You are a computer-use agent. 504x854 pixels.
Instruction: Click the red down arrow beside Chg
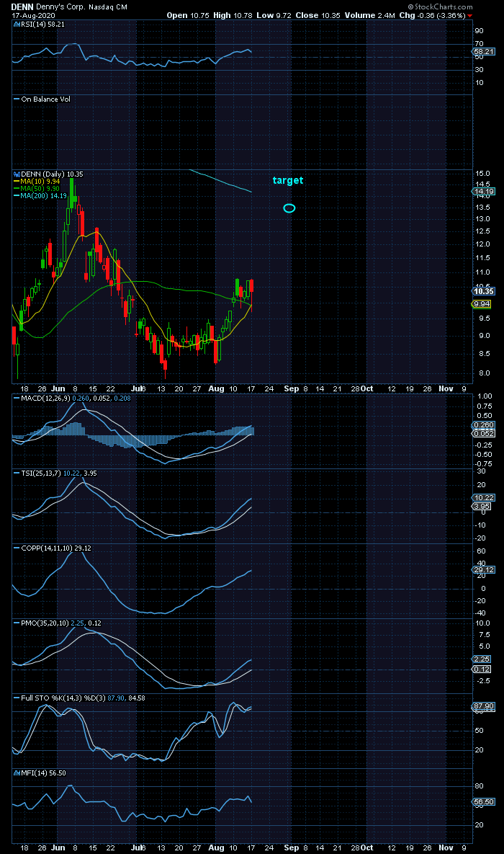[469, 16]
